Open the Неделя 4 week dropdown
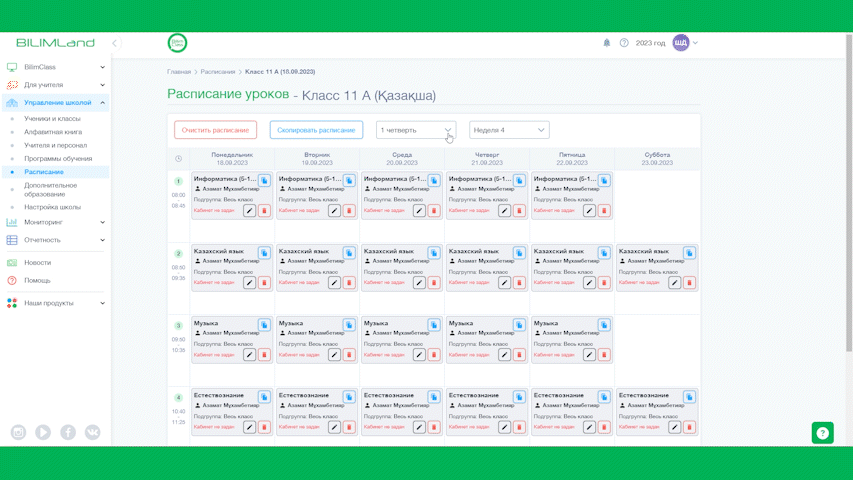This screenshot has height=480, width=853. tap(509, 130)
